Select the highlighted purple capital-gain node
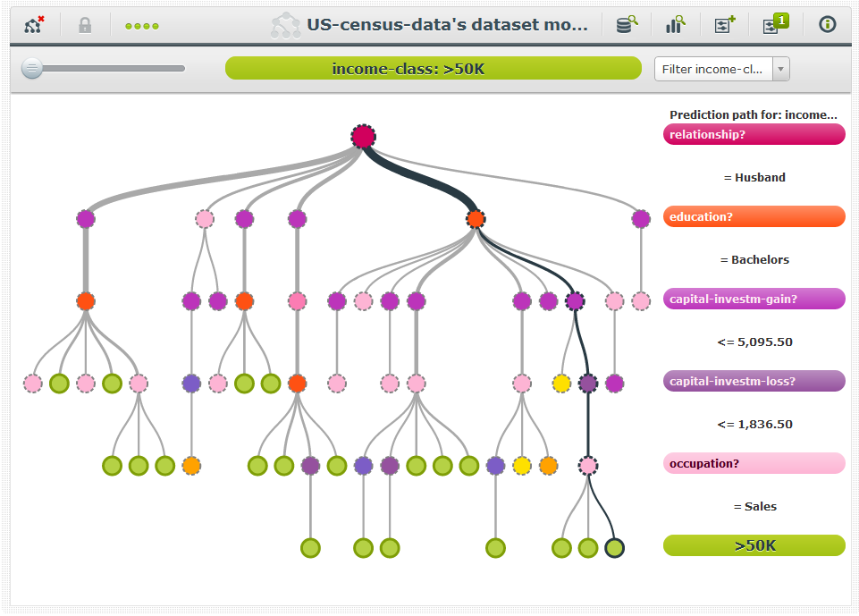859x616 pixels. click(575, 301)
